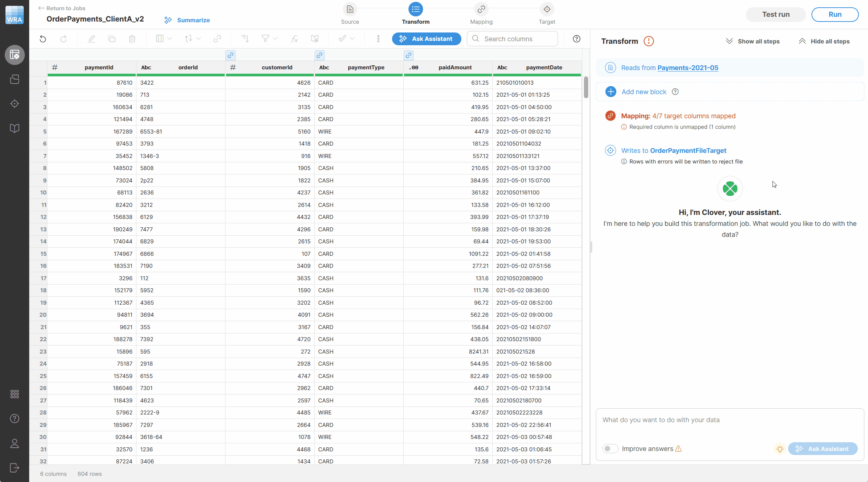868x482 pixels.
Task: Click the toolbar help question mark
Action: pos(576,39)
